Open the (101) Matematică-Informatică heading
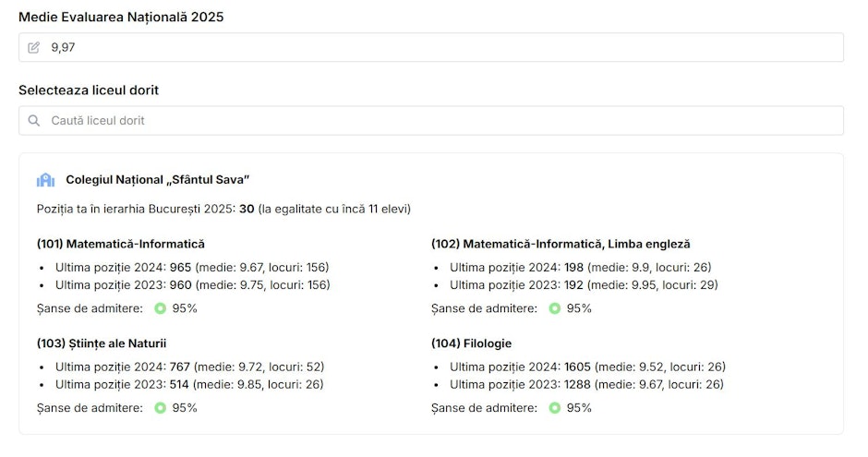Screen dimensions: 868x457 click(x=121, y=244)
